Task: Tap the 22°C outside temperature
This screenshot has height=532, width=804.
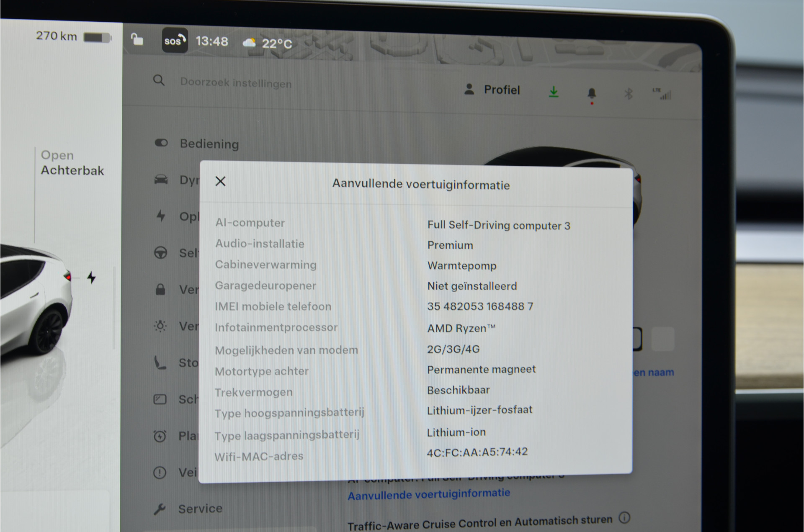Action: (x=277, y=43)
